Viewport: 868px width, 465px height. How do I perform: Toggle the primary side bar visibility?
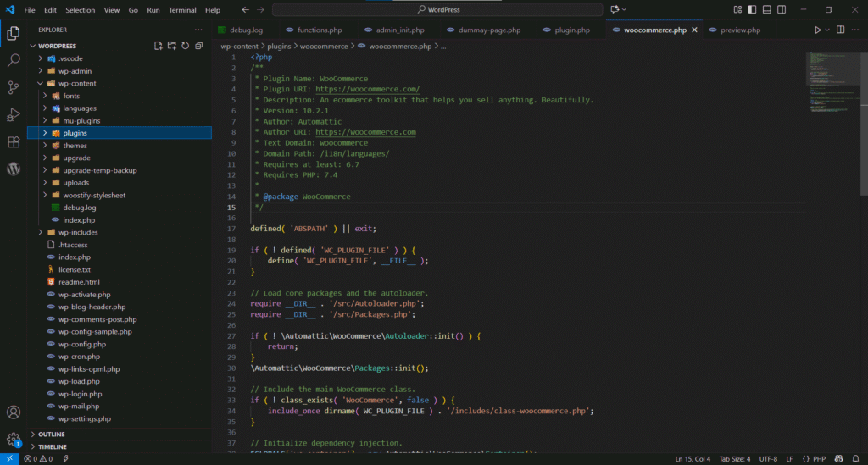[x=751, y=10]
